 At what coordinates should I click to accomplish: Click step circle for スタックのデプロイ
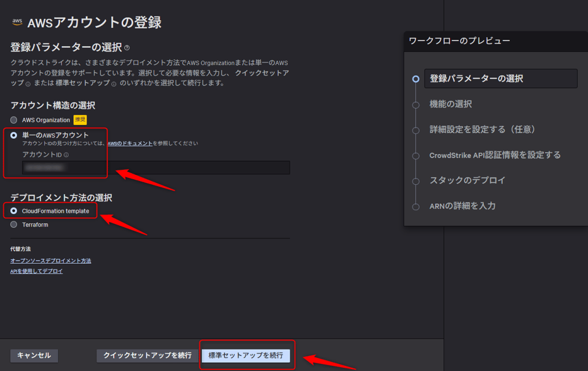point(416,181)
